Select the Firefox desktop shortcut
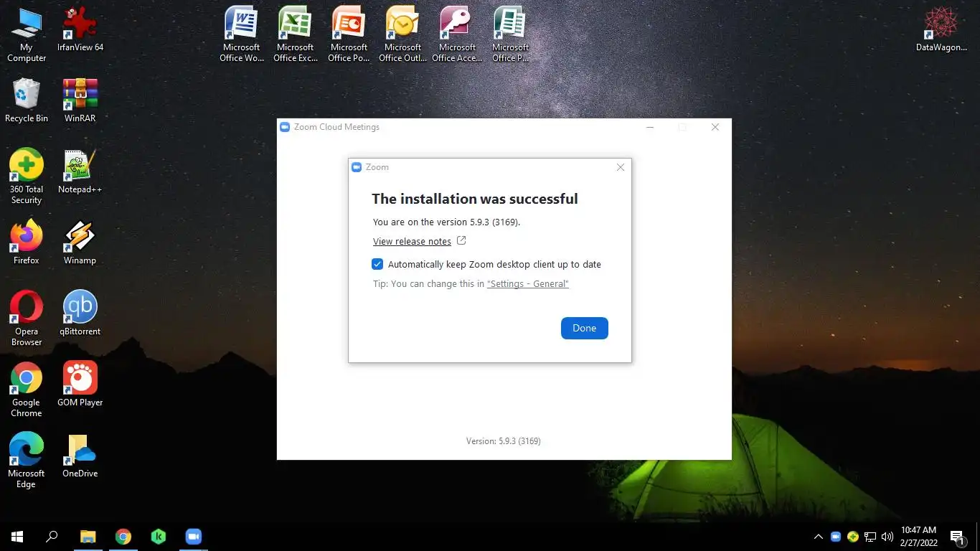The image size is (980, 551). tap(27, 242)
